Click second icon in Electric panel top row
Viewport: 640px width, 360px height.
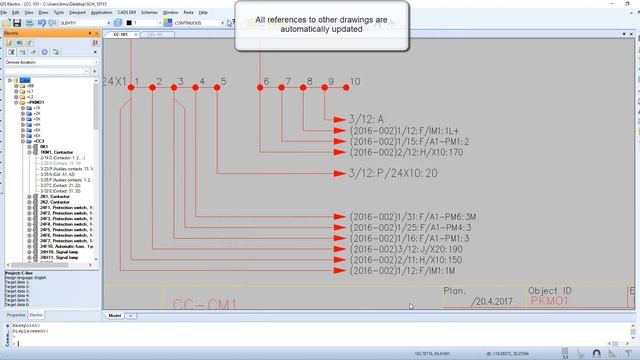point(19,42)
